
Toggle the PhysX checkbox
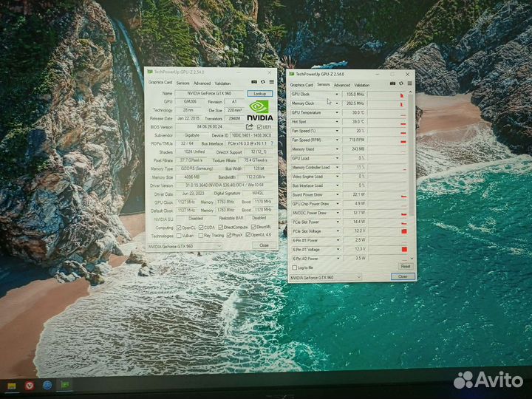point(229,235)
